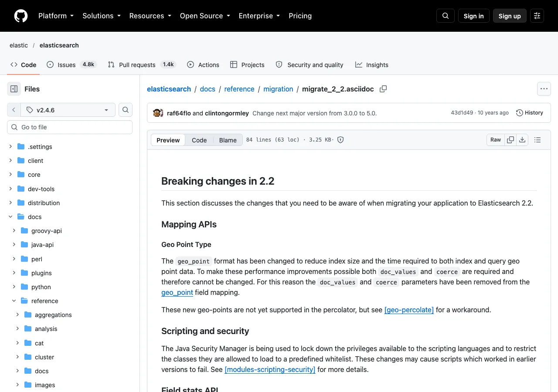The height and width of the screenshot is (392, 558).
Task: Click the search magnifier in header
Action: [446, 16]
